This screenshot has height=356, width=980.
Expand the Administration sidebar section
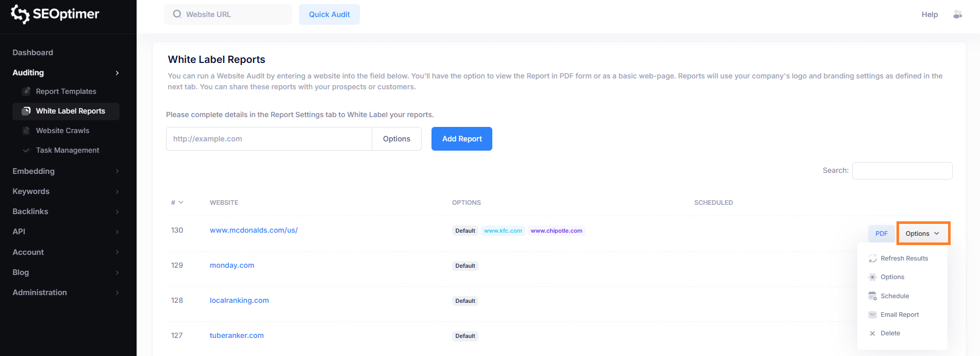(x=117, y=293)
